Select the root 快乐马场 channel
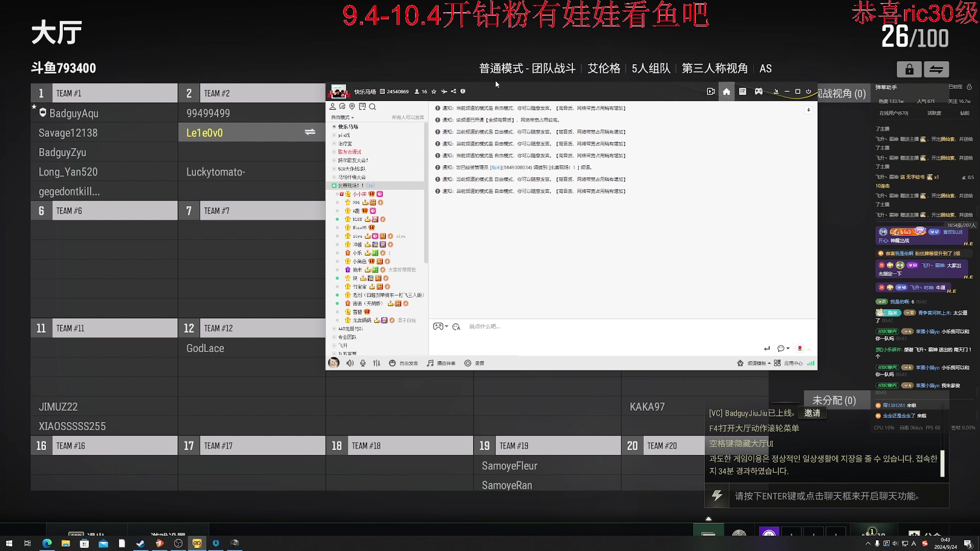 pos(348,127)
